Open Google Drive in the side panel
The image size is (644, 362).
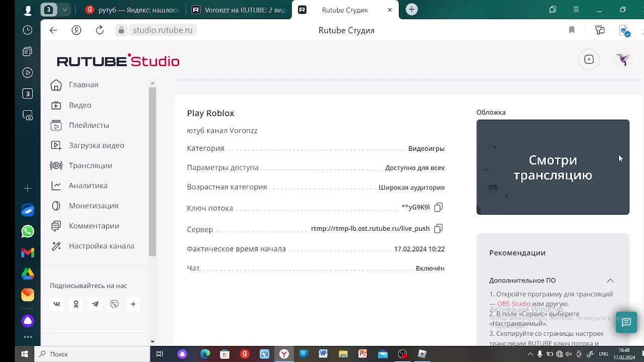[28, 274]
